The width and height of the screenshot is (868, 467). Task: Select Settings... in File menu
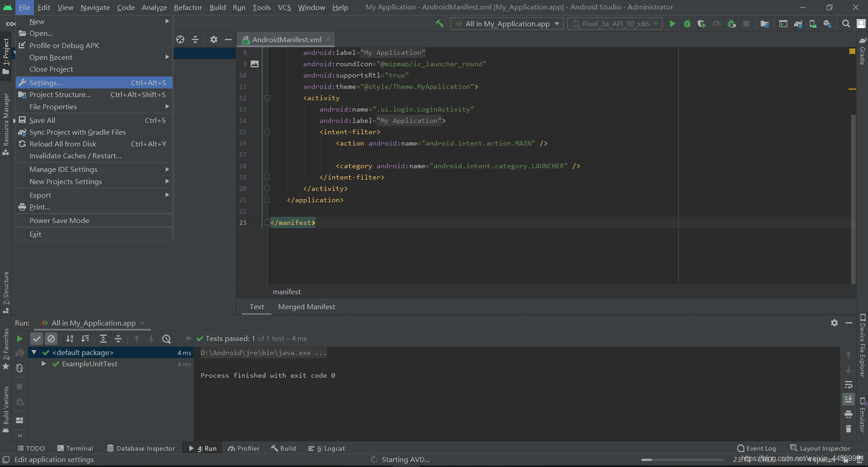94,83
